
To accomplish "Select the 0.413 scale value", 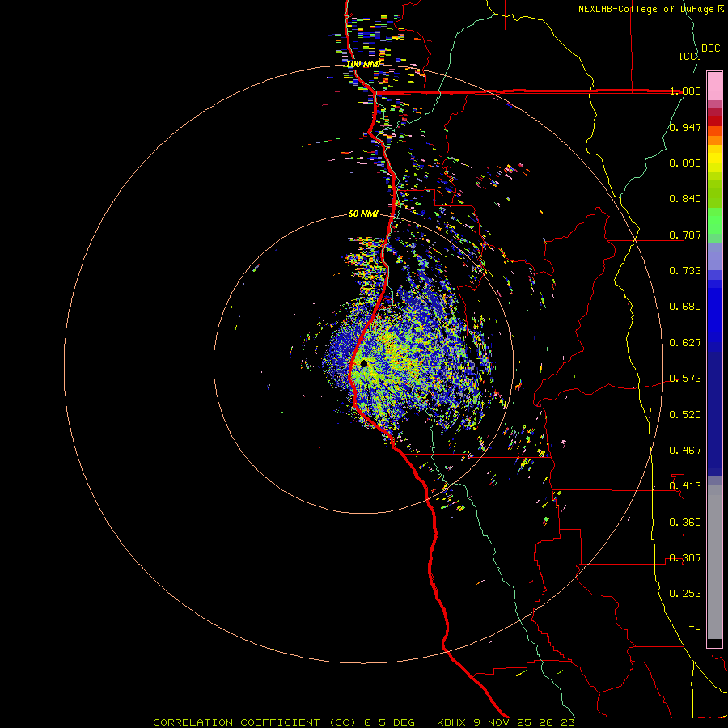I will click(685, 486).
